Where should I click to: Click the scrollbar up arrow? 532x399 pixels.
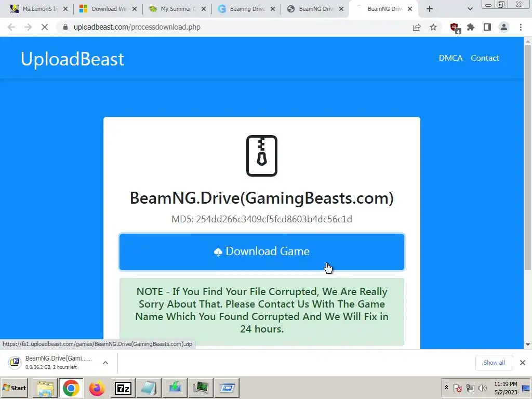528,41
